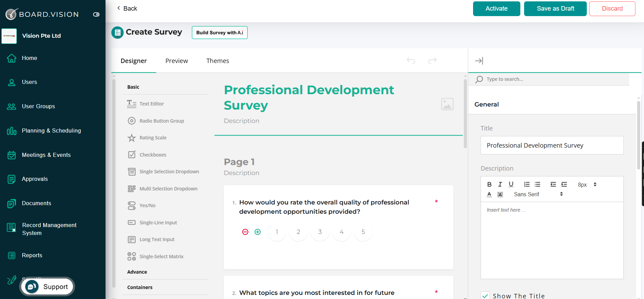Toggle underline in description editor
The height and width of the screenshot is (299, 644).
[511, 184]
